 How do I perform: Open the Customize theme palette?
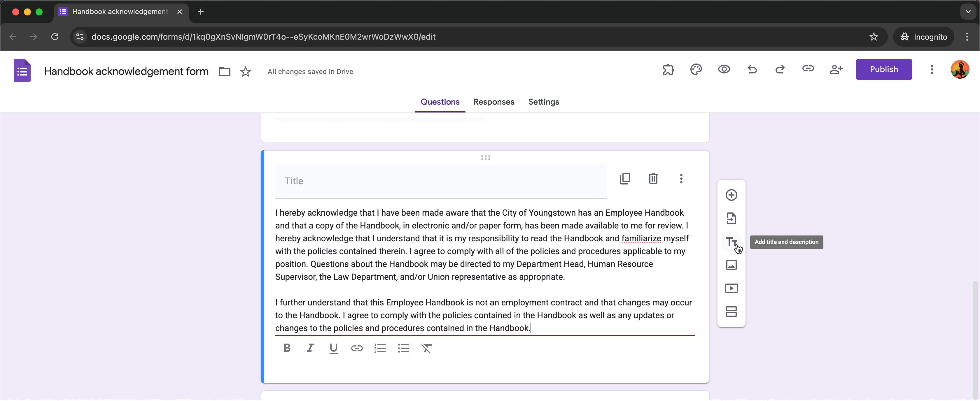[x=696, y=70]
